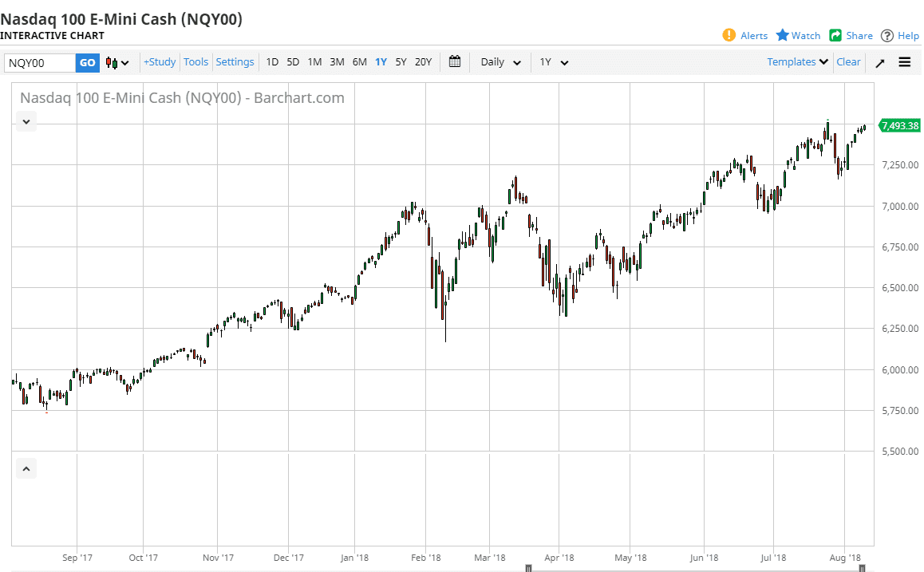Click the 7,493.38 current price label

(x=899, y=125)
